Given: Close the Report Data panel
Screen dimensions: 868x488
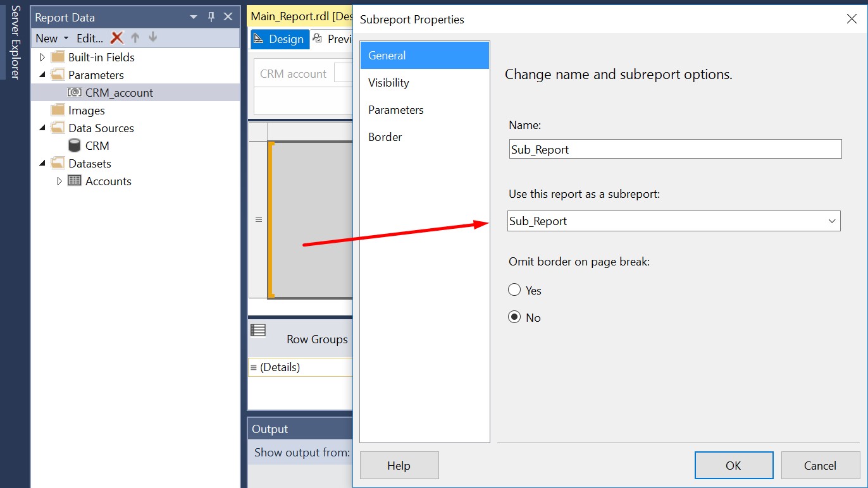Looking at the screenshot, I should click(x=228, y=17).
